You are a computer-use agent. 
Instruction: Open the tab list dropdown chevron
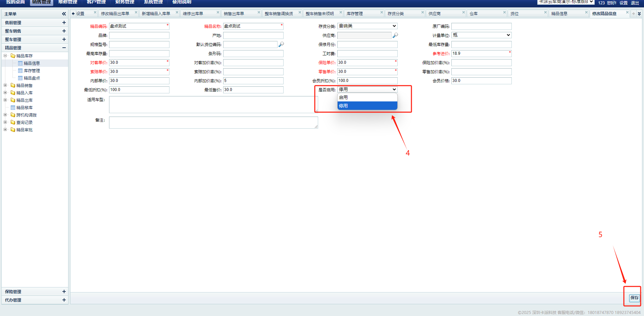tap(639, 14)
